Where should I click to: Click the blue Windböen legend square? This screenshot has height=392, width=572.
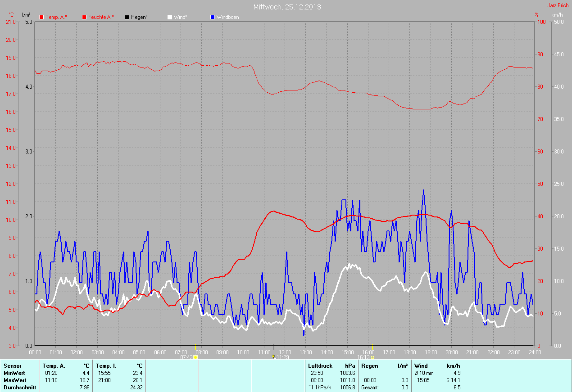pos(213,17)
